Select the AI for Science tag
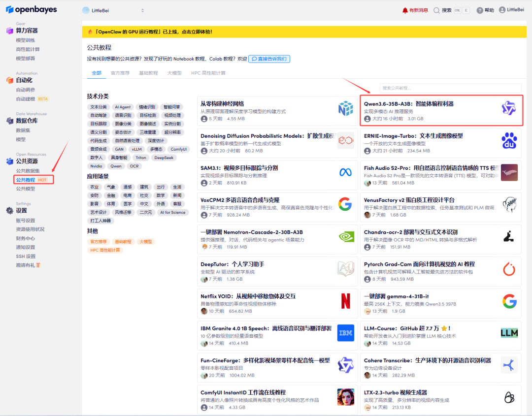Viewport: 532px width, 416px height. coord(173,212)
